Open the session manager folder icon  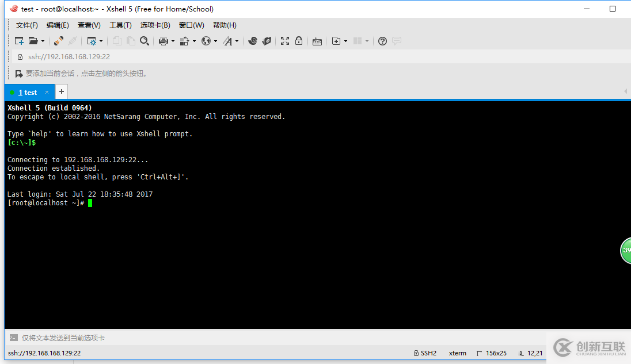coord(34,41)
